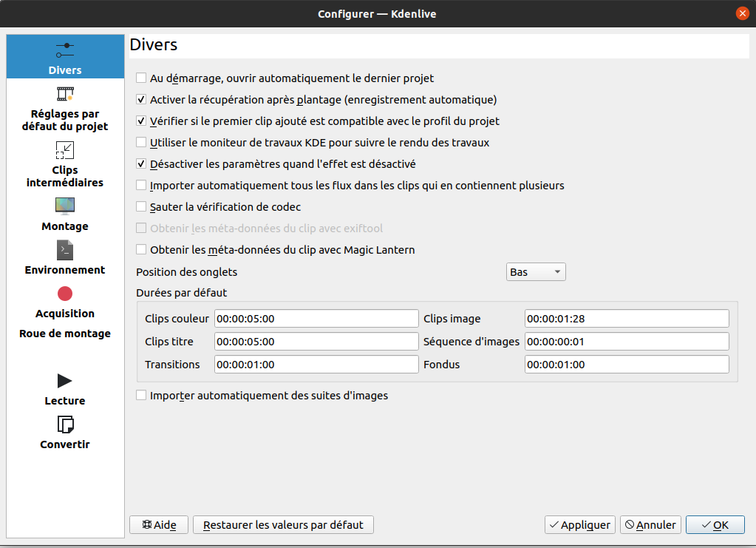
Task: Open the Roue de montage page
Action: click(65, 334)
